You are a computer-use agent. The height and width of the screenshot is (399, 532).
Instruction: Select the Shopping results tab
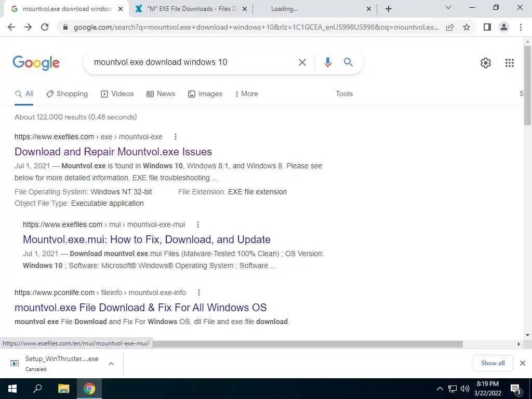[x=67, y=94]
